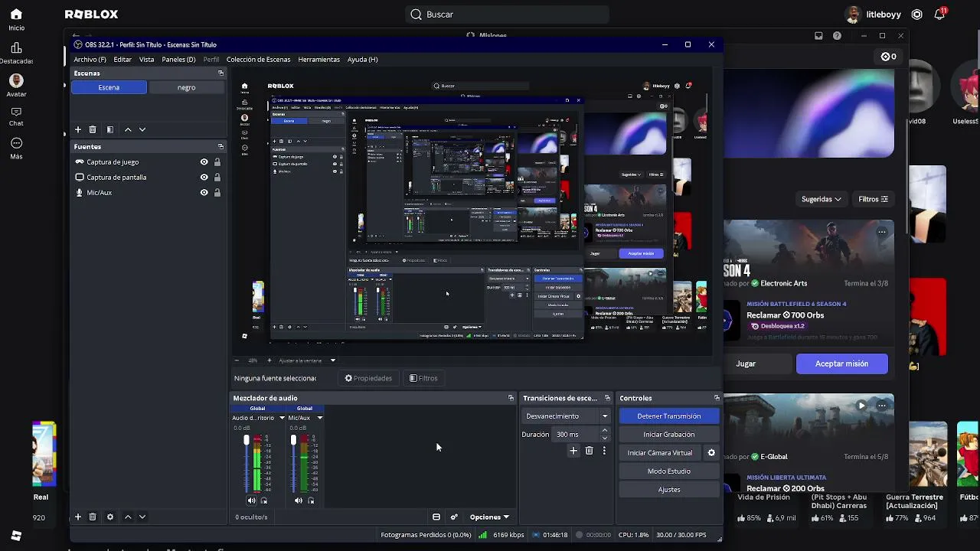Open transition properties three-dot menu
980x551 pixels.
pos(604,452)
